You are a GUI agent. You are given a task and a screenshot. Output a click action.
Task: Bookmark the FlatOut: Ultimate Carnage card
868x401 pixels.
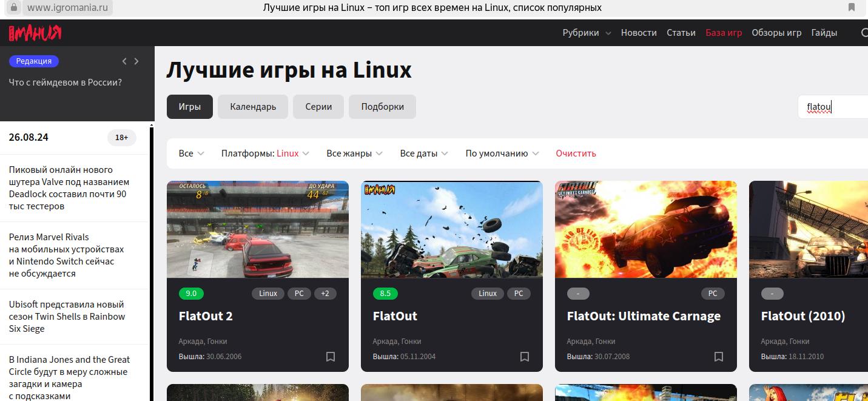[x=719, y=357]
